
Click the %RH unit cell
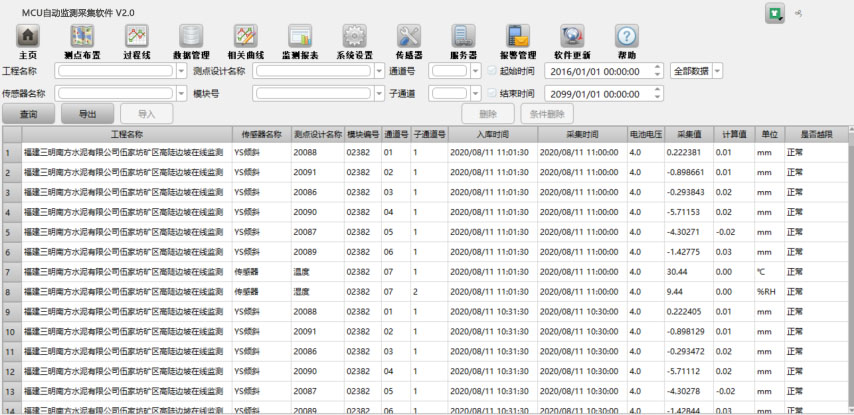(769, 292)
